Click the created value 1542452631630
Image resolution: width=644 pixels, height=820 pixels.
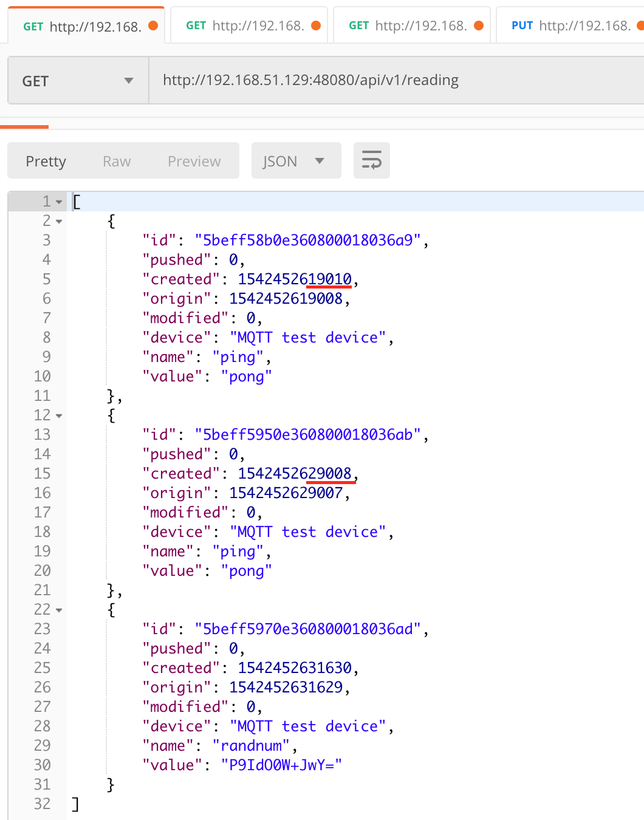[x=295, y=668]
